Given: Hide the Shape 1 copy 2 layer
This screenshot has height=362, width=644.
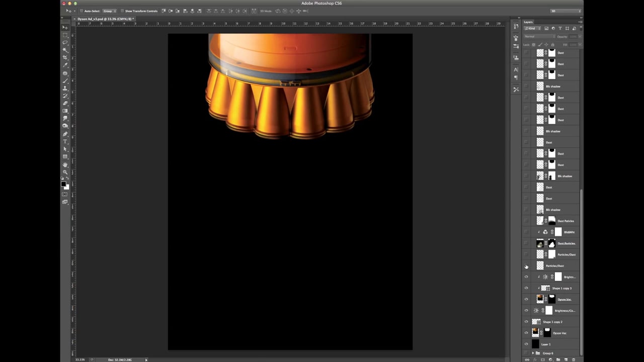Looking at the screenshot, I should 526,322.
